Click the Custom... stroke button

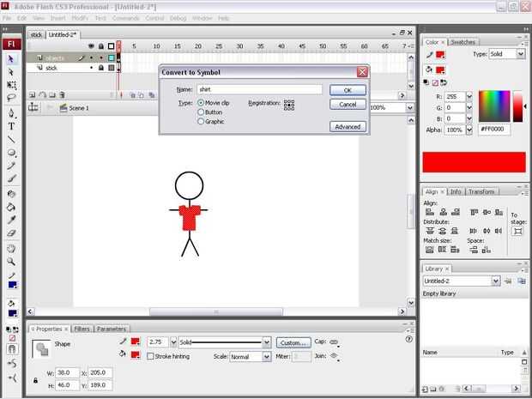pyautogui.click(x=293, y=342)
